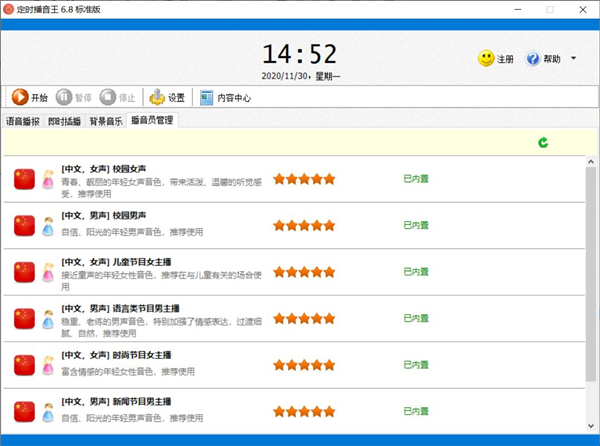Image resolution: width=600 pixels, height=446 pixels.
Task: Click the China flag icon for 儿童节目女主播
Action: click(x=24, y=272)
